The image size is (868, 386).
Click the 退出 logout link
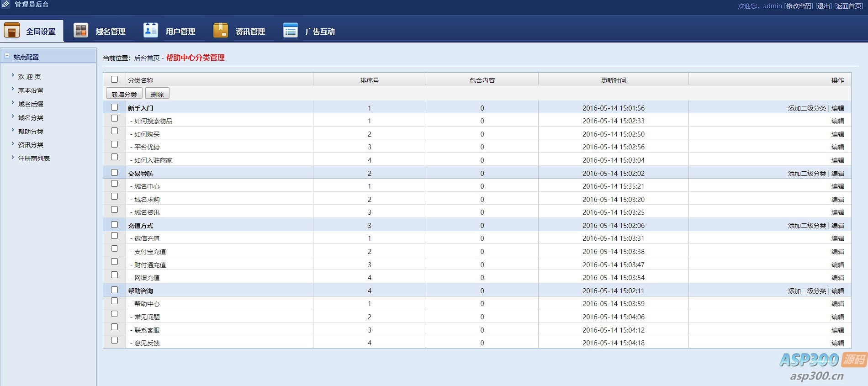click(824, 6)
